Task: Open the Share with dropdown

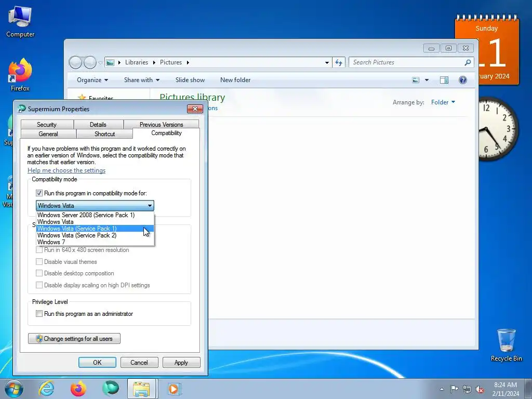Action: (141, 80)
